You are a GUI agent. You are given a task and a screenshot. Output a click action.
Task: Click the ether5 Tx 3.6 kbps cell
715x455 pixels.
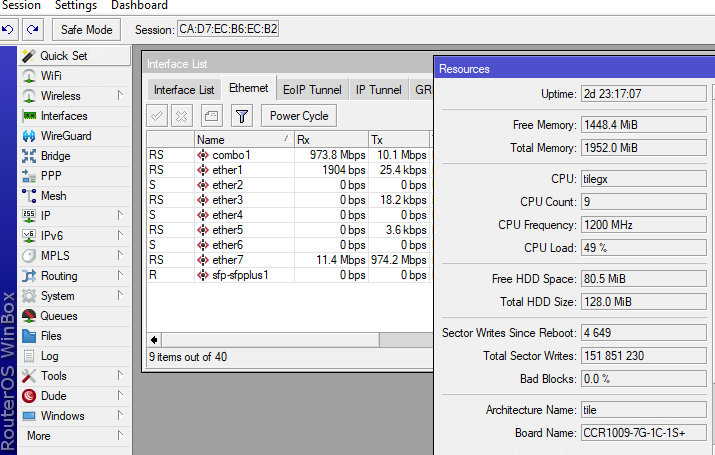point(399,230)
